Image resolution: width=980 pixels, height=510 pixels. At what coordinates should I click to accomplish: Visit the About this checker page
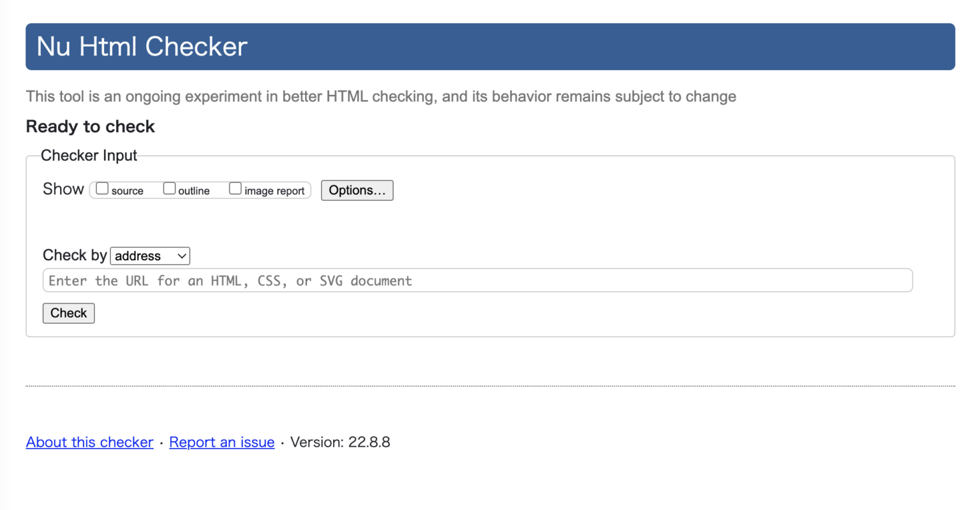(x=89, y=442)
